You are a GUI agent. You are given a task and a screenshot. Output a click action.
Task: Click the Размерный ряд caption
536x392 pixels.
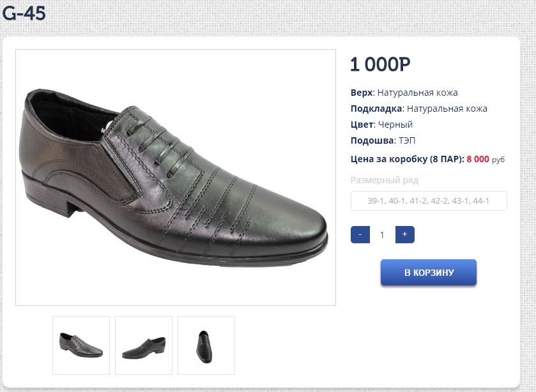coord(385,180)
